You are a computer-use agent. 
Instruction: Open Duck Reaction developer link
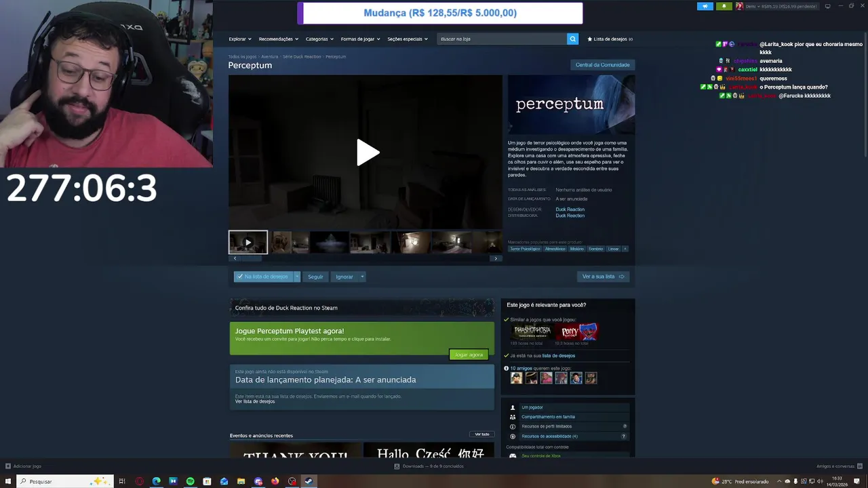pos(570,209)
